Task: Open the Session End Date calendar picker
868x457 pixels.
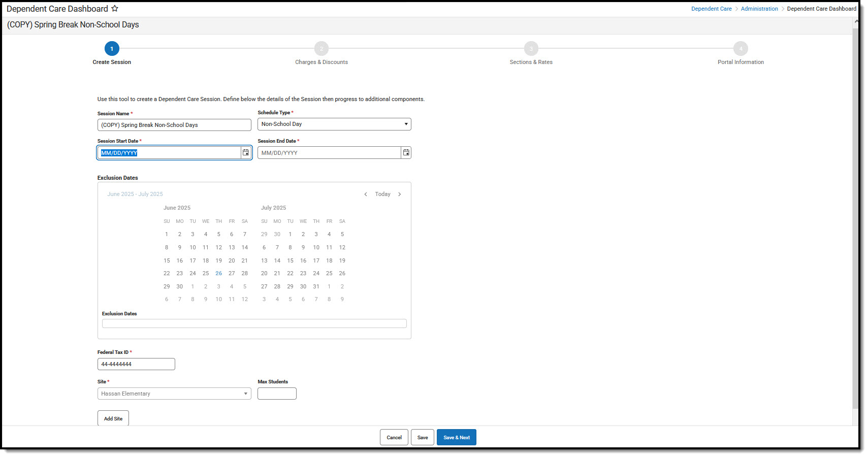Action: pos(406,152)
